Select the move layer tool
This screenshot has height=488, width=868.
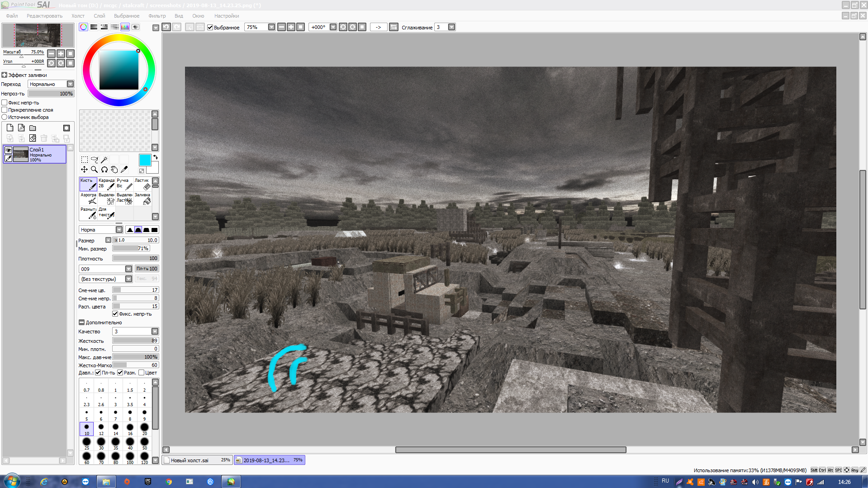click(85, 170)
